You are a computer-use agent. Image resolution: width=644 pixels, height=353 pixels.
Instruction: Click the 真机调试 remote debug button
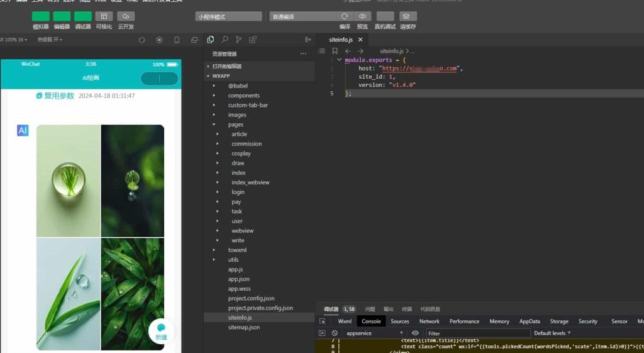386,16
